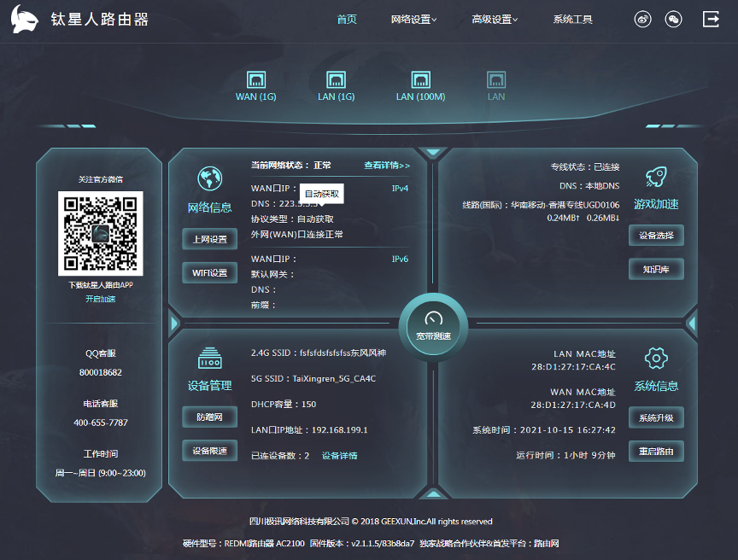Go to the 首页 tab
This screenshot has width=738, height=560.
pyautogui.click(x=347, y=20)
